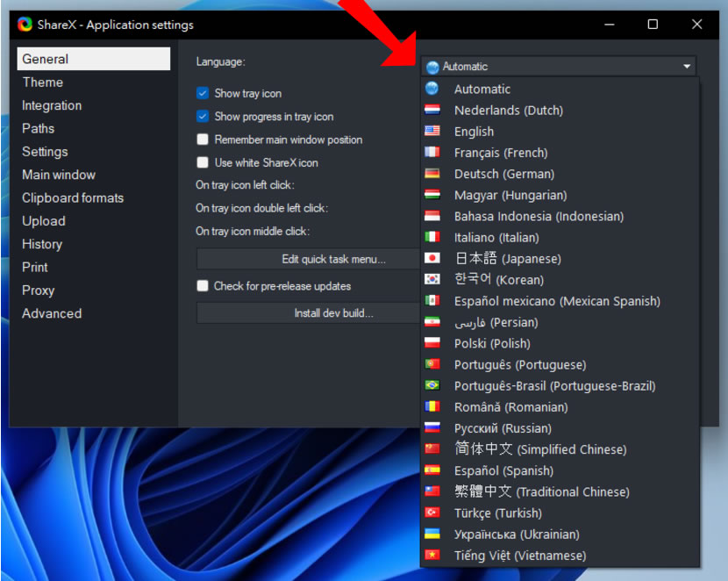Collapse the Language dropdown showing Automatic
The image size is (728, 581).
coord(559,67)
